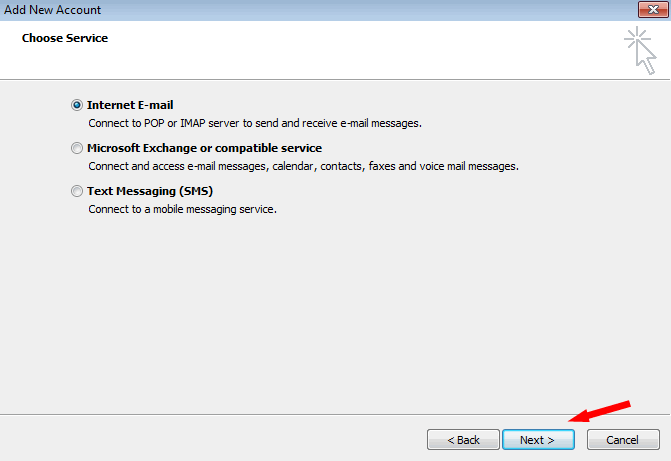Screen dimensions: 671x461
Task: Click the Choose Service heading
Action: coord(65,38)
